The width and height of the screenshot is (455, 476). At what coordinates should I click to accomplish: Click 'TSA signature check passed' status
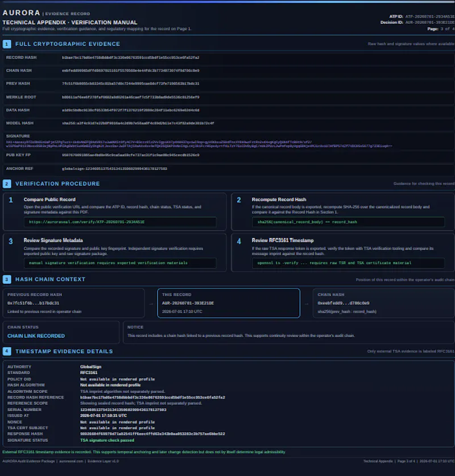pyautogui.click(x=107, y=440)
